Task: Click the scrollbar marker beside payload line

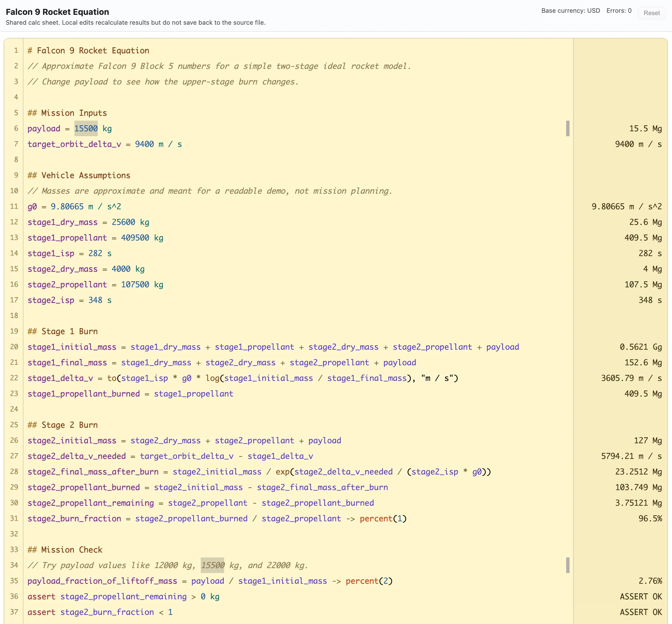Action: 568,129
